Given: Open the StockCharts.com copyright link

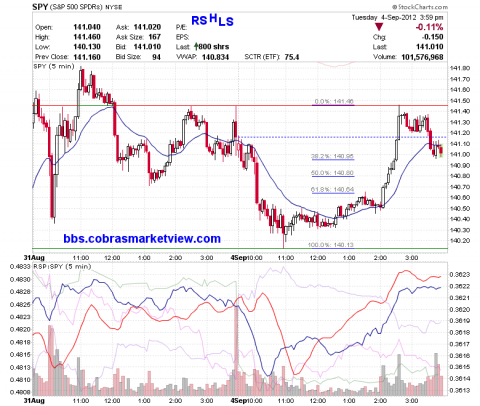Looking at the screenshot, I should point(420,7).
